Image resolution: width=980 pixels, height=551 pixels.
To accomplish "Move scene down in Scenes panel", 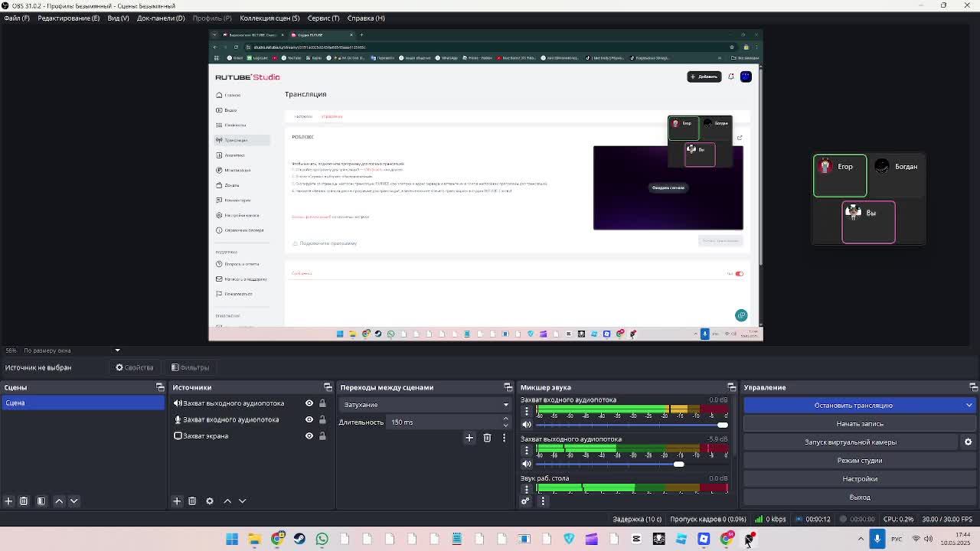I will [x=74, y=500].
